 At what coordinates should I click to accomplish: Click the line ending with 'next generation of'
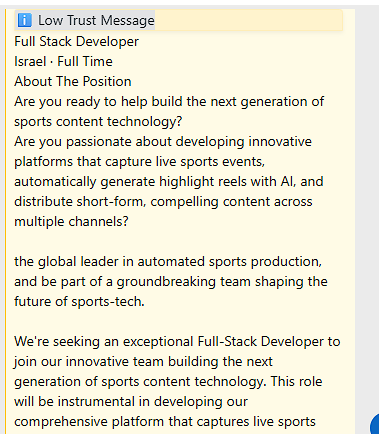click(x=169, y=102)
